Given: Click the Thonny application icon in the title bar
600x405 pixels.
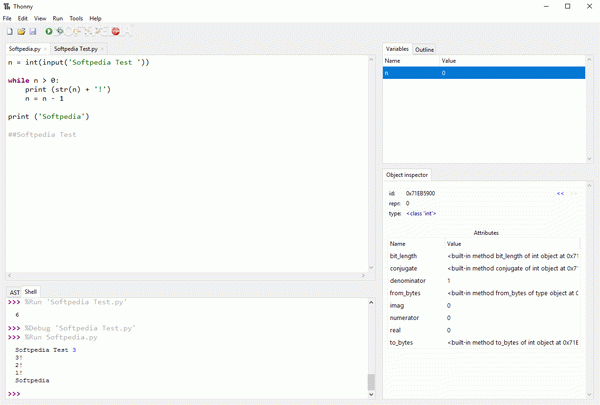Looking at the screenshot, I should 7,7.
